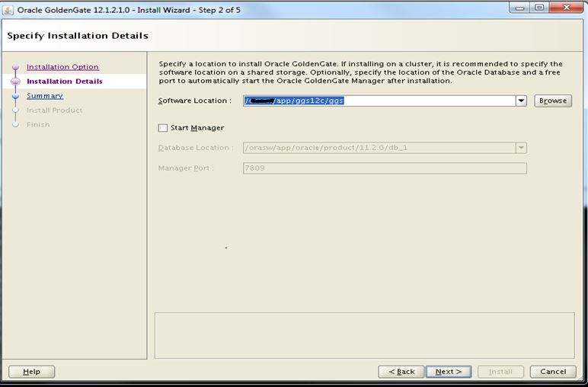This screenshot has width=588, height=387.
Task: Proceed with the Next button
Action: [449, 372]
